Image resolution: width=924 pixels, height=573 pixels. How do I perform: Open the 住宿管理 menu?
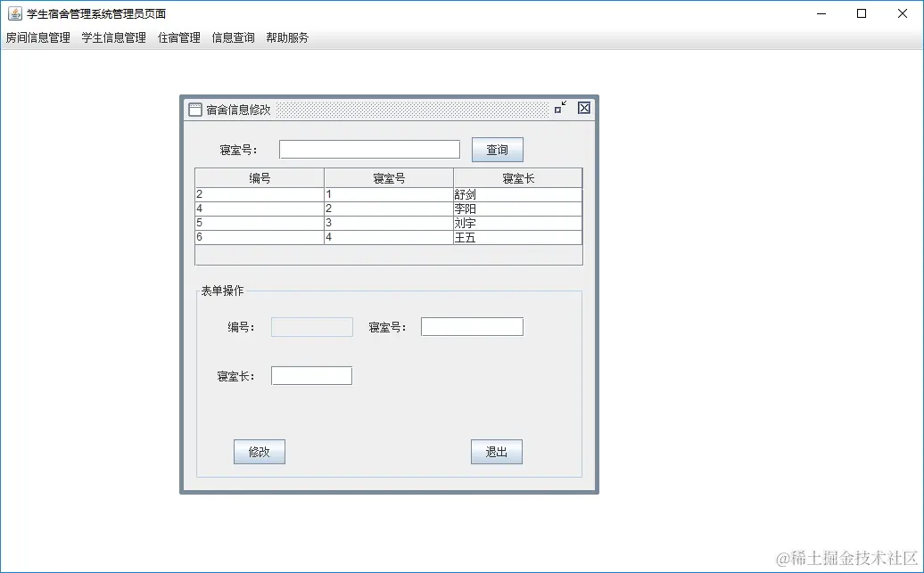click(x=178, y=37)
